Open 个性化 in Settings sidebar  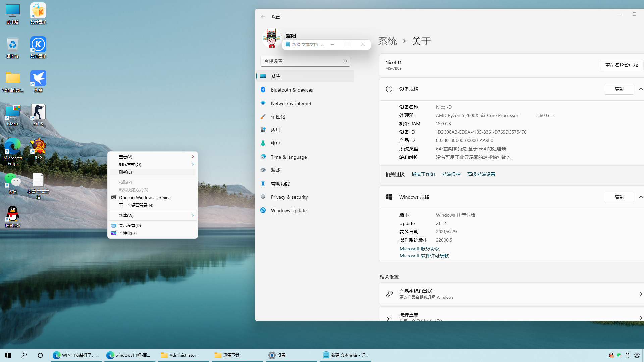pos(305,117)
